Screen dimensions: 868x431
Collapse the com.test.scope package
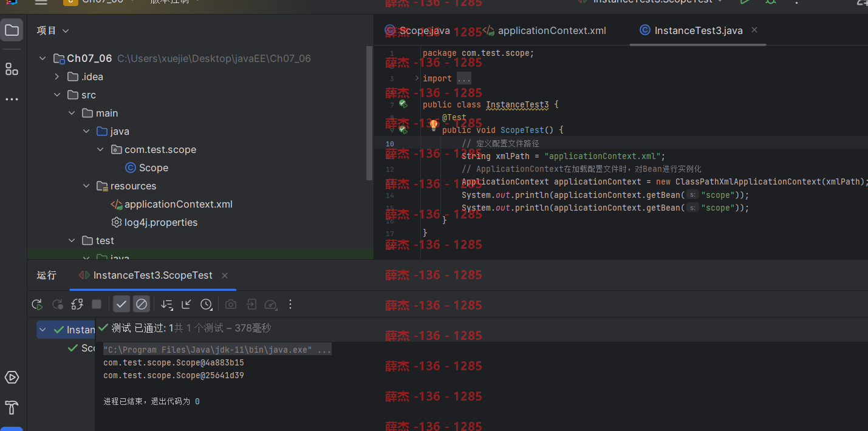tap(101, 150)
